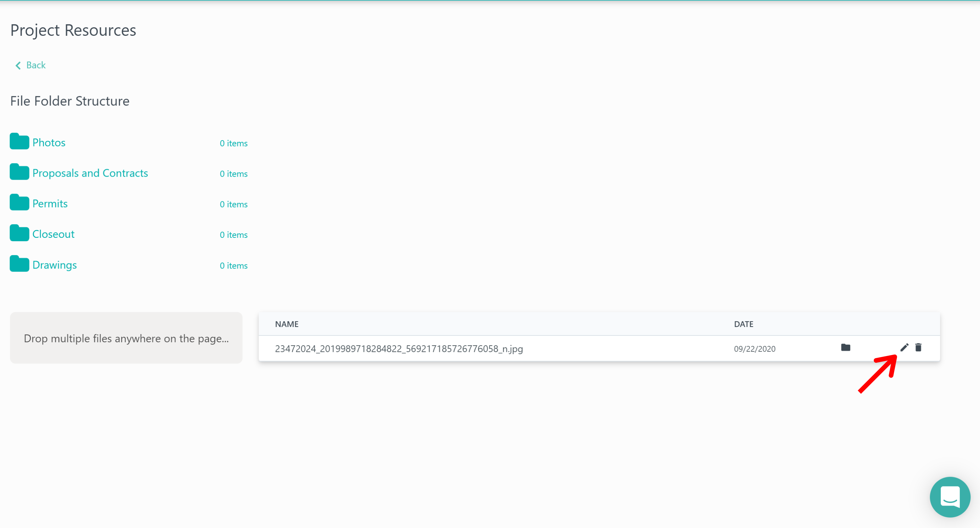Click '0 items' next to Closeout
The height and width of the screenshot is (528, 980).
pos(234,235)
